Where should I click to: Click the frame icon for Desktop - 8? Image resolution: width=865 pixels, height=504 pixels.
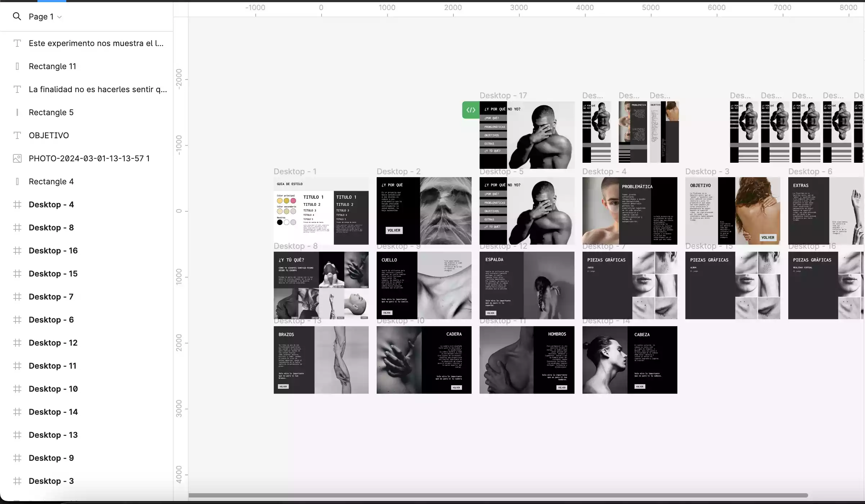[x=17, y=228]
